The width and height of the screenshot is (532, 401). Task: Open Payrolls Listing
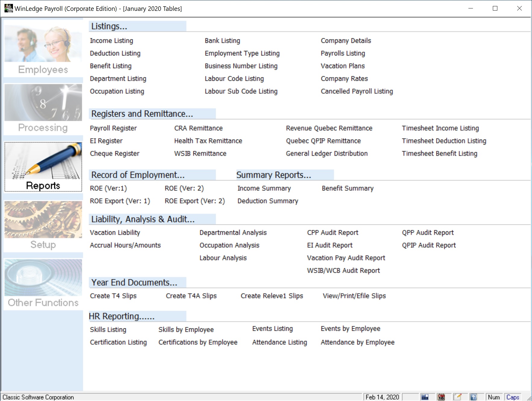tap(343, 53)
